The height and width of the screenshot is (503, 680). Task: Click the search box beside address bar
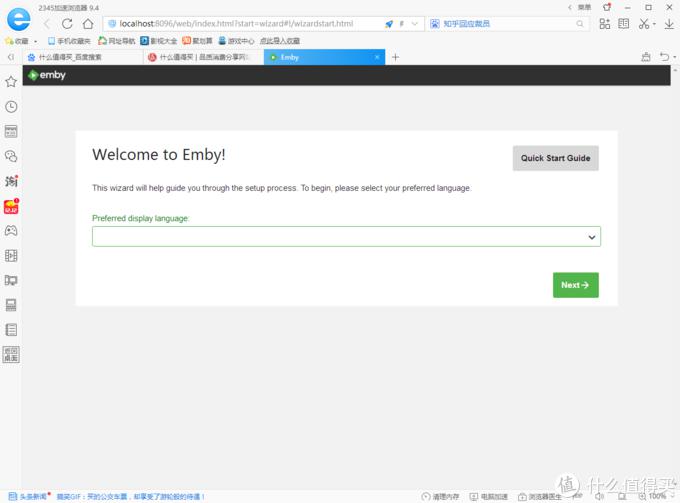click(507, 24)
